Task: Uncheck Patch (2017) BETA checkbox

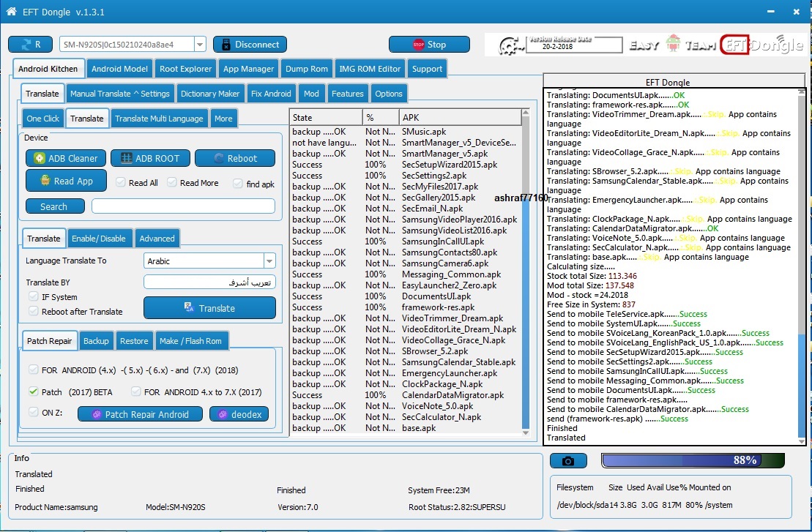Action: (34, 391)
